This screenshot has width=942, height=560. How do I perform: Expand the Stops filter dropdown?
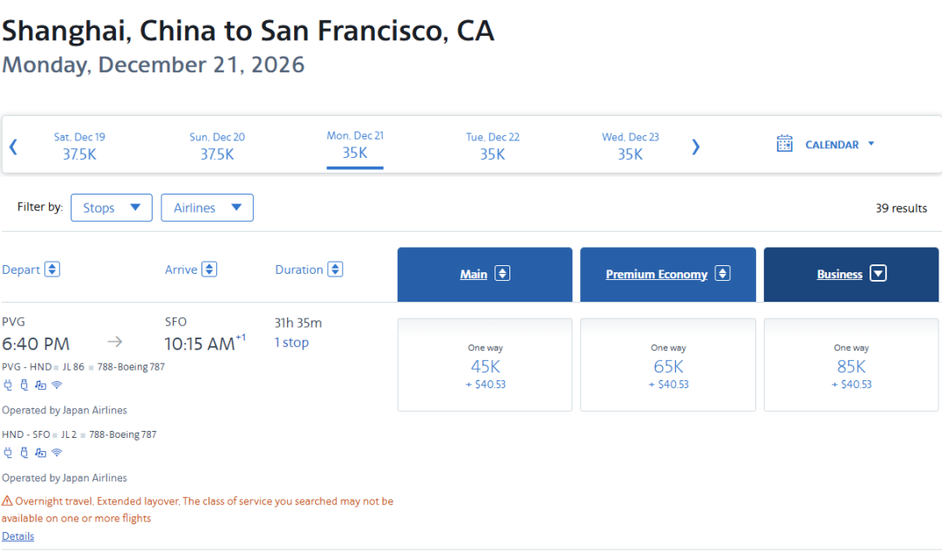point(111,208)
